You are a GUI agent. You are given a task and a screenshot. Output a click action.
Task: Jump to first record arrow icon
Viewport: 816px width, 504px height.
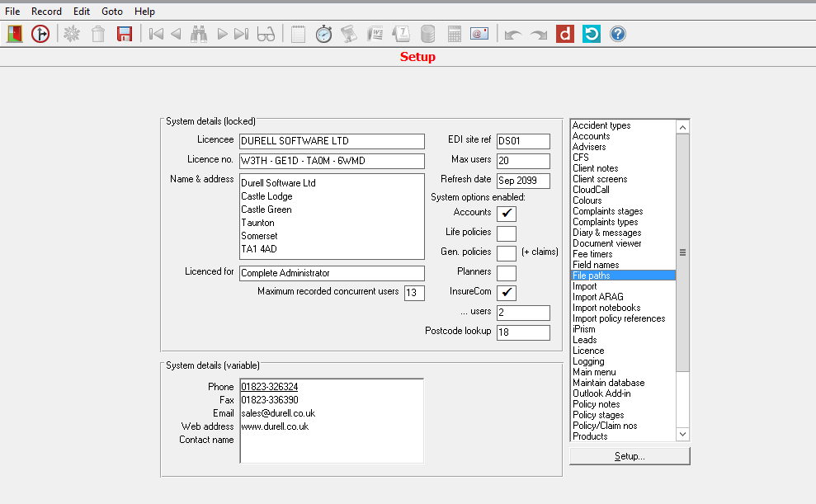coord(156,35)
